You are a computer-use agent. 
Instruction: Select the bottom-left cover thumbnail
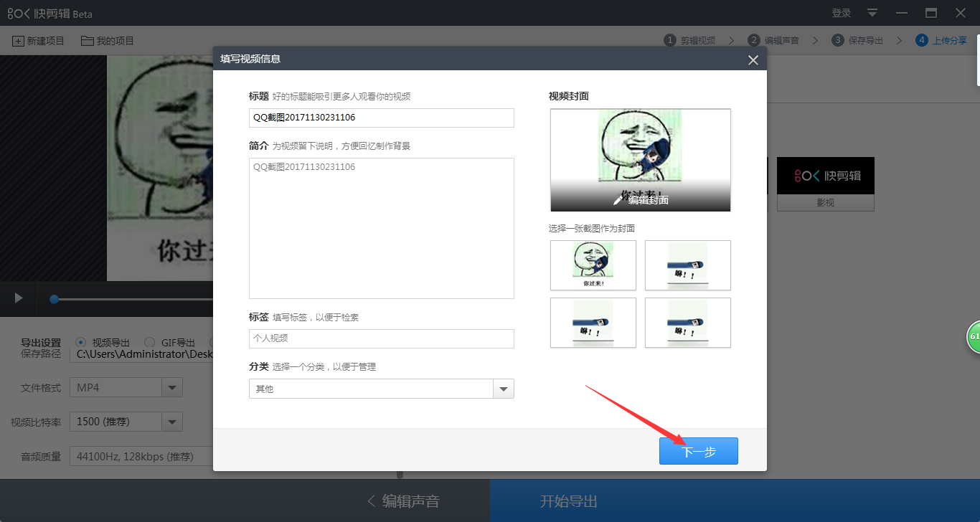593,323
